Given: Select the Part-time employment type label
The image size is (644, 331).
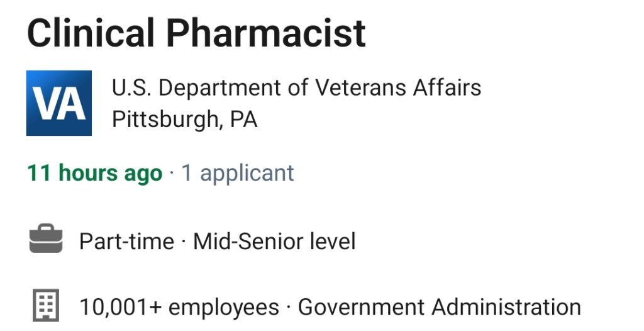Looking at the screenshot, I should [x=126, y=241].
